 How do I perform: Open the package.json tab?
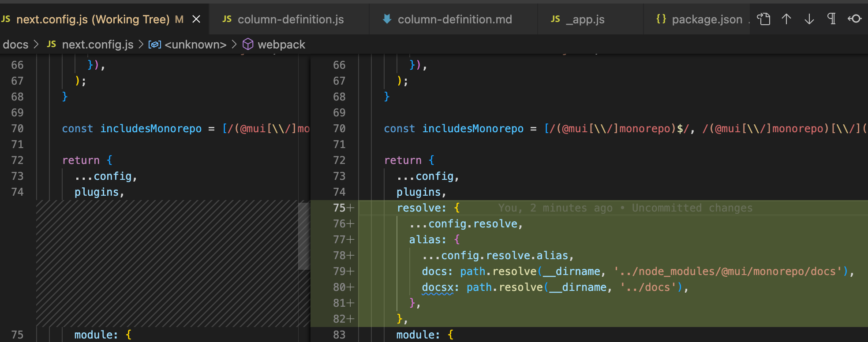[697, 19]
